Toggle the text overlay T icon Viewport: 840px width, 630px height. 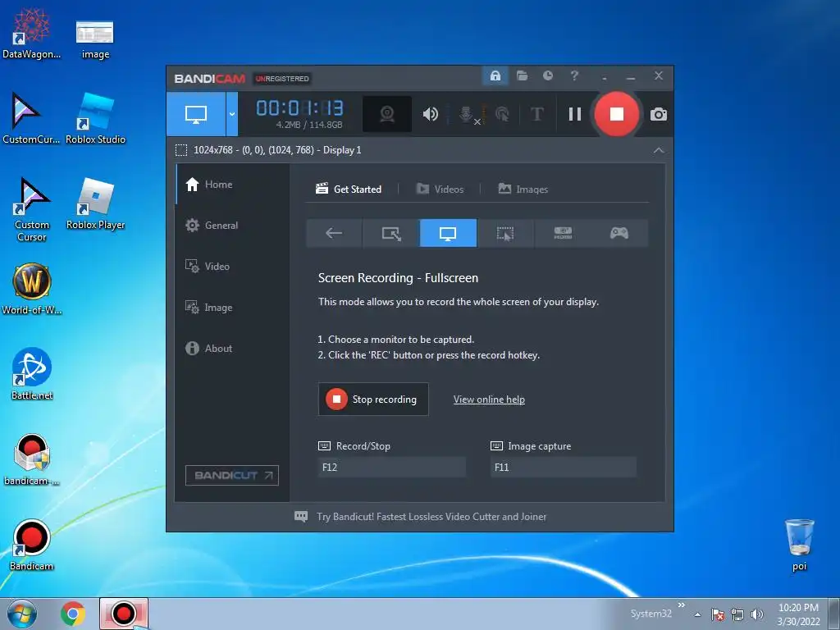point(536,114)
